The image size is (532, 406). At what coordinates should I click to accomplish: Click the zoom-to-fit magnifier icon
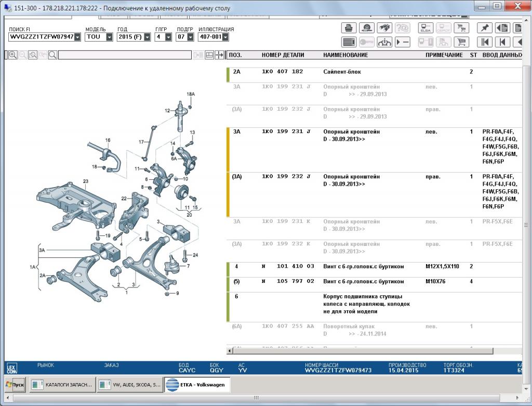click(33, 55)
